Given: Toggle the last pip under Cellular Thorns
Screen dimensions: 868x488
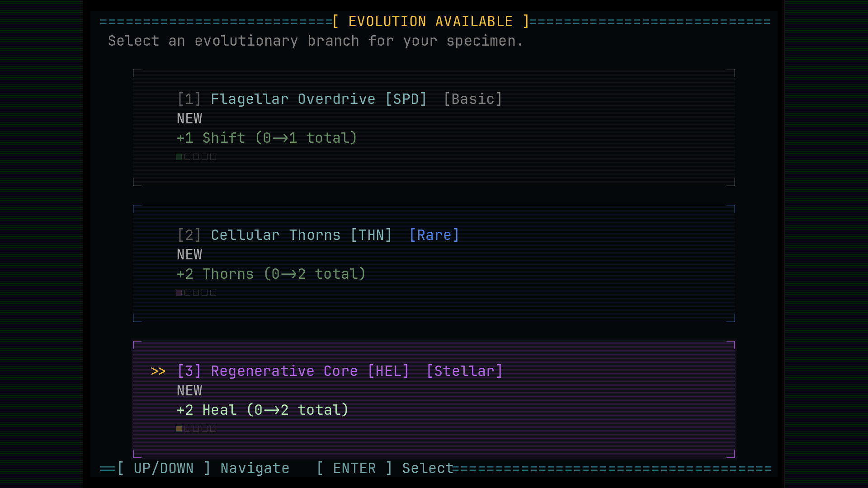Looking at the screenshot, I should (213, 292).
